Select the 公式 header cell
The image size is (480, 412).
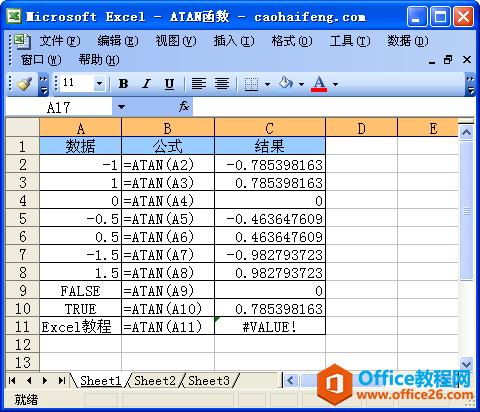168,146
